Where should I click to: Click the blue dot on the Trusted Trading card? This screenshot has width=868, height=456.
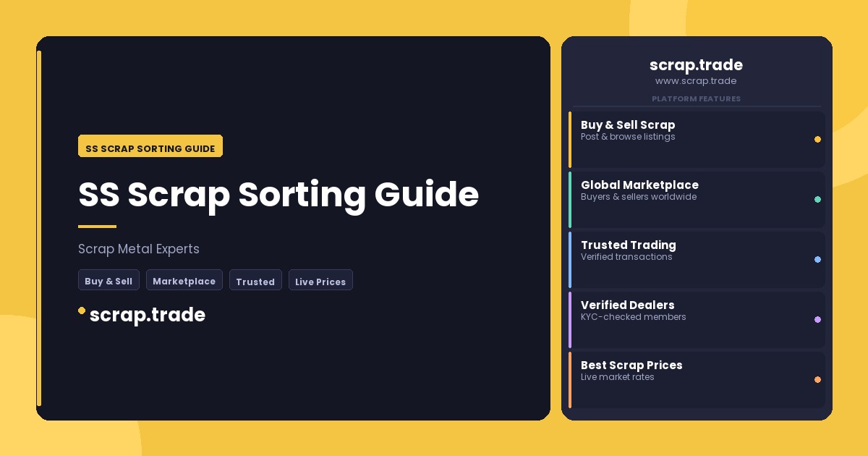tap(817, 259)
